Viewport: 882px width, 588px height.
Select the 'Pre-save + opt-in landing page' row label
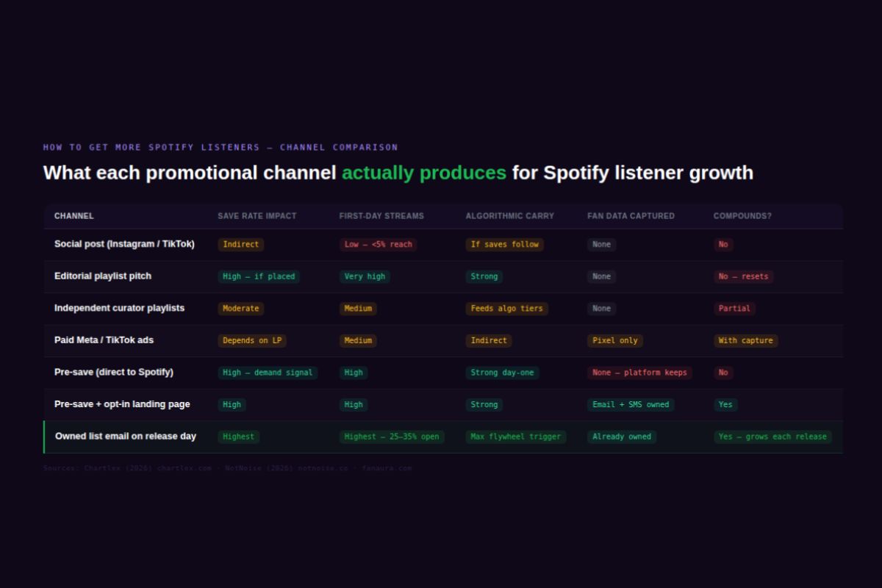click(x=122, y=404)
